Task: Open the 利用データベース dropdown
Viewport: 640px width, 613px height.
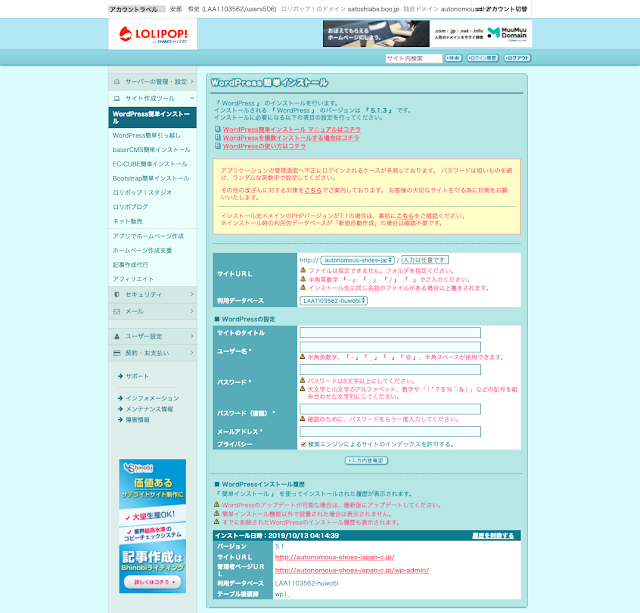Action: click(333, 300)
